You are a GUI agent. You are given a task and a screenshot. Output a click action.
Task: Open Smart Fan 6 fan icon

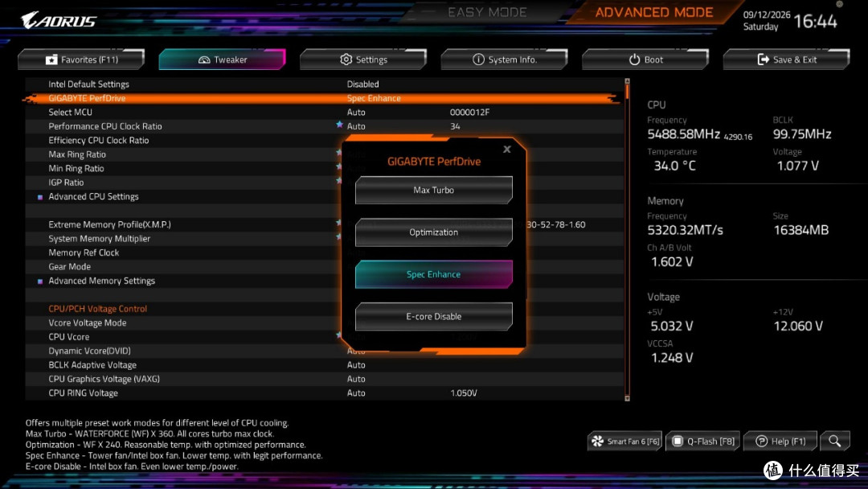(x=597, y=441)
